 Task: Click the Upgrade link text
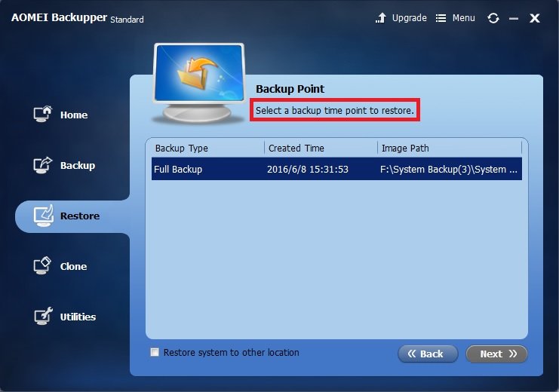410,18
